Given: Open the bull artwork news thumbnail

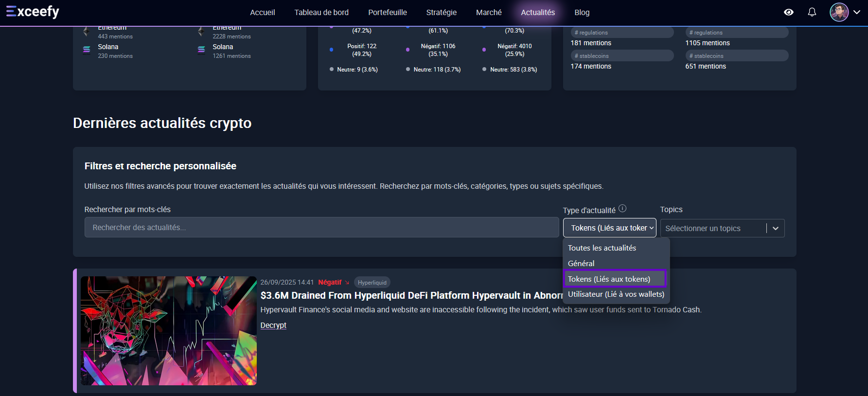Looking at the screenshot, I should [x=169, y=331].
